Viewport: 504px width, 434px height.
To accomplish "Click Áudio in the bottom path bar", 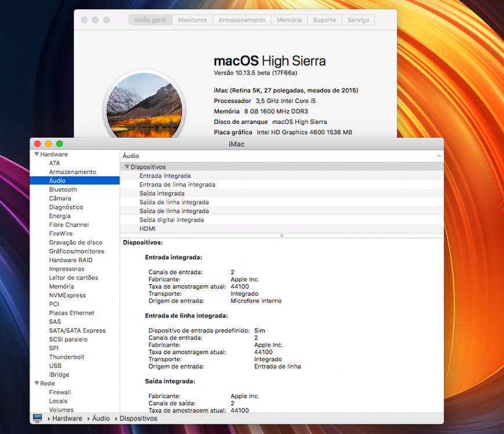I will coord(101,418).
